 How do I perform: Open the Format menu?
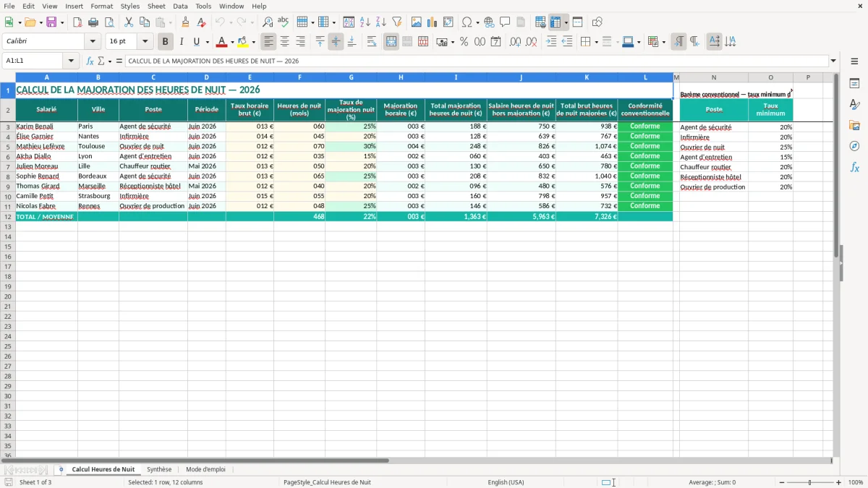coord(102,6)
